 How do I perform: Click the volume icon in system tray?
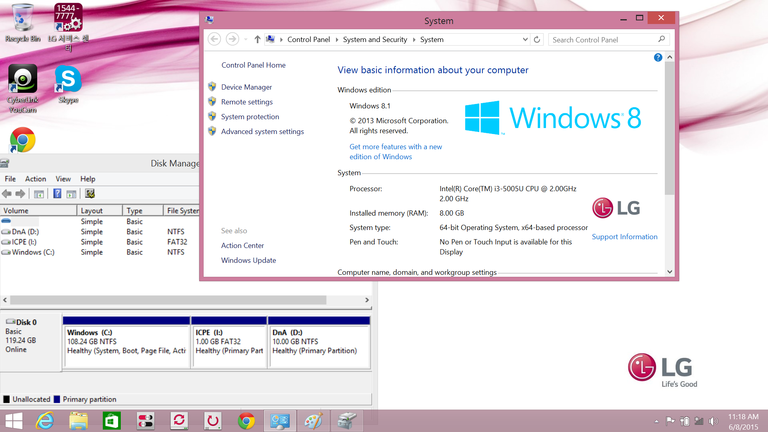[713, 421]
